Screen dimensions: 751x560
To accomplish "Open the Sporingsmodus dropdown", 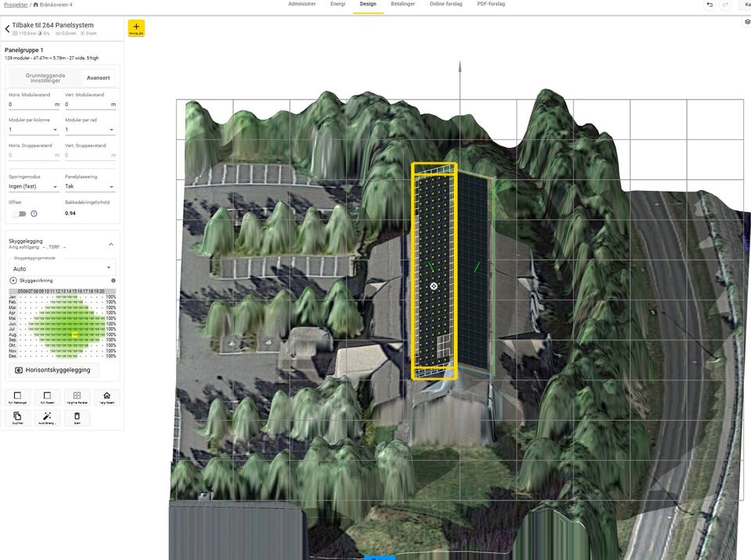I will pos(33,187).
